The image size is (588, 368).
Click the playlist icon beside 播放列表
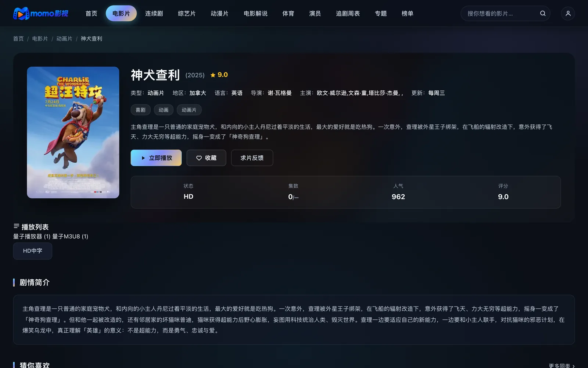tap(16, 226)
